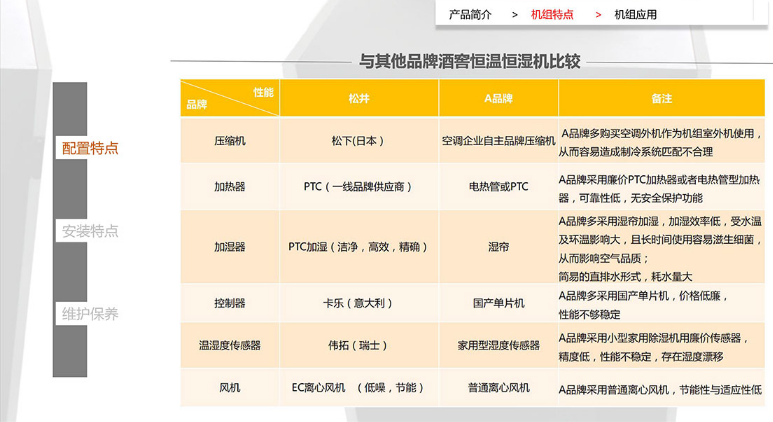The image size is (773, 422).
Task: Open 安装特点 in the left sidebar
Action: click(x=90, y=231)
